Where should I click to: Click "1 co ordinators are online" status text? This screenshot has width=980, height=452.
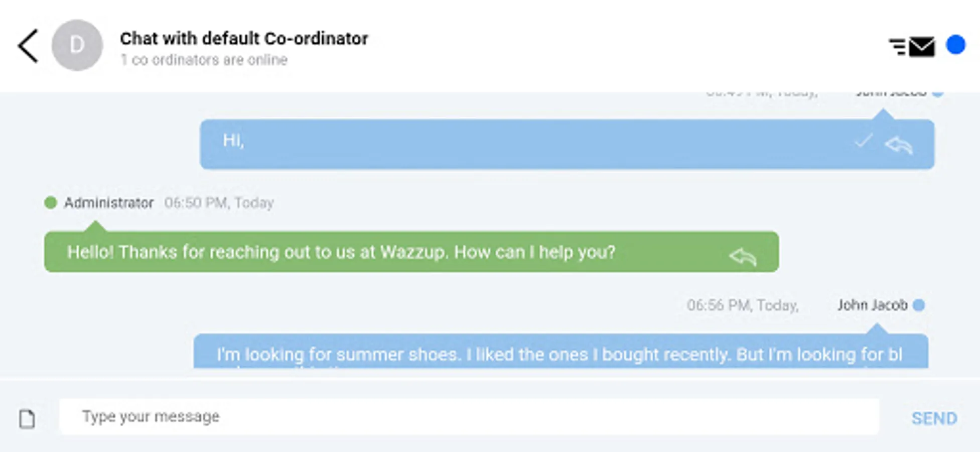[x=204, y=60]
